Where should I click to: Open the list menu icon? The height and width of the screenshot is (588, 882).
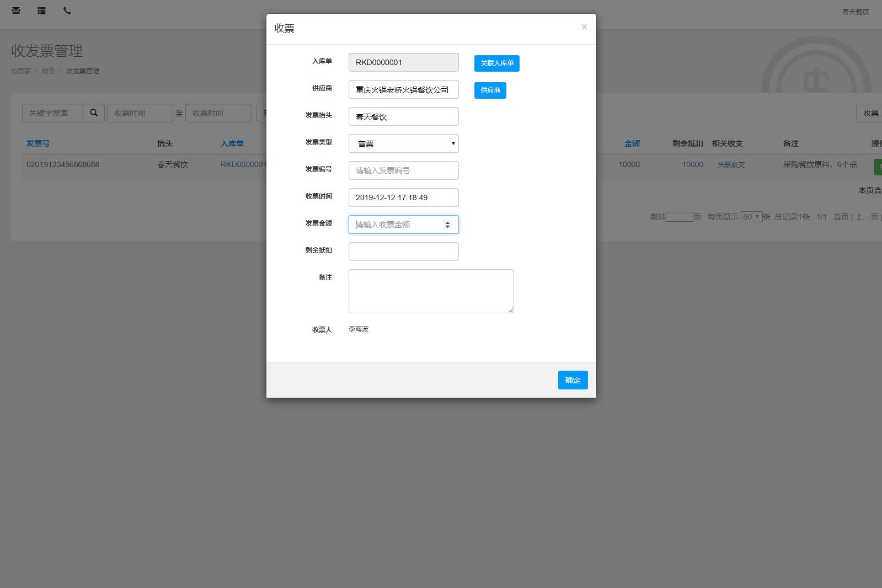click(x=41, y=10)
